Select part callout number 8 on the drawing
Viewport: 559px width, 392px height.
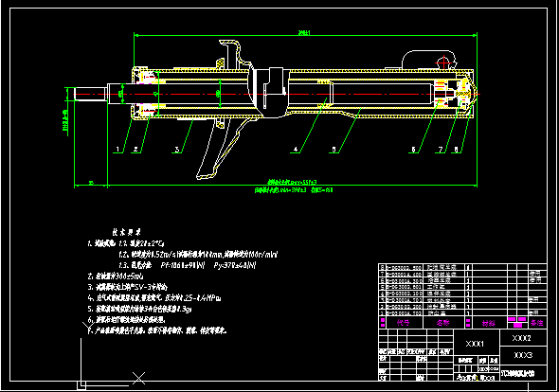coord(456,150)
